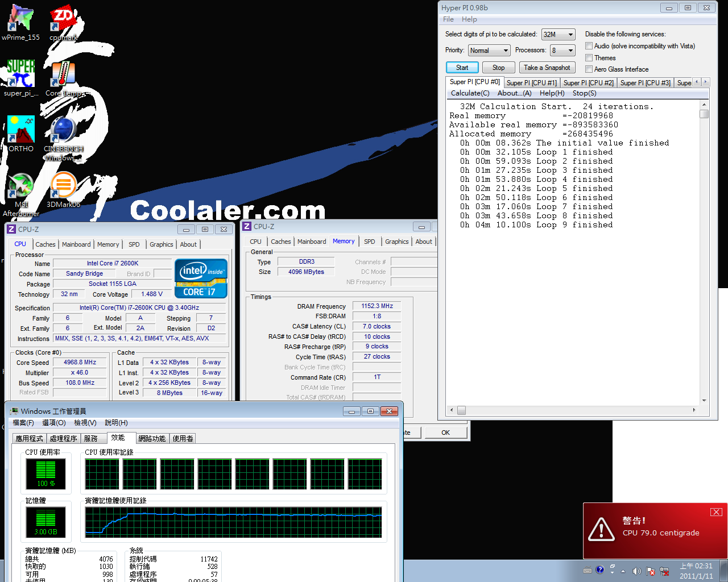728x582 pixels.
Task: Click the blue help question mark tray icon
Action: point(599,569)
